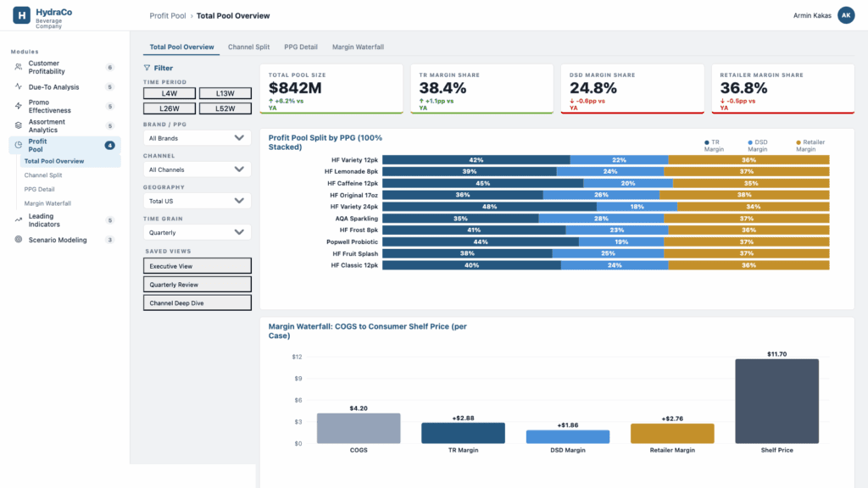
Task: Click the Leading Indicators trend icon
Action: 19,219
